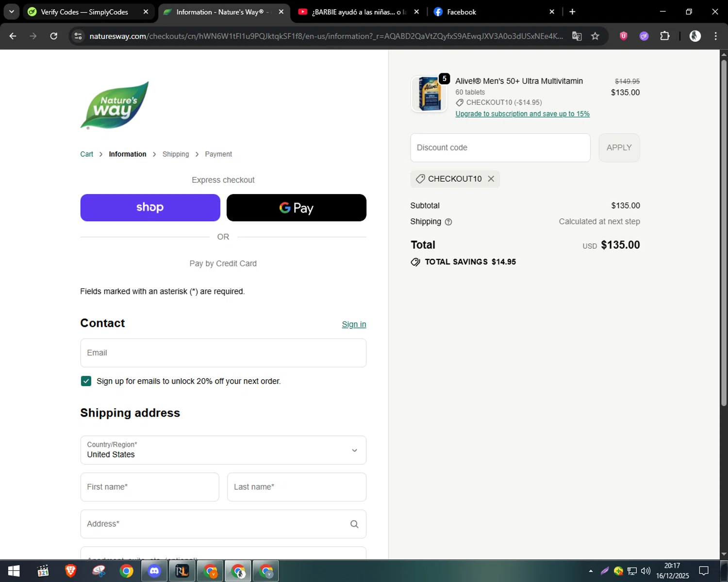Click the page vertical scrollbar
Image resolution: width=728 pixels, height=582 pixels.
pos(724,233)
